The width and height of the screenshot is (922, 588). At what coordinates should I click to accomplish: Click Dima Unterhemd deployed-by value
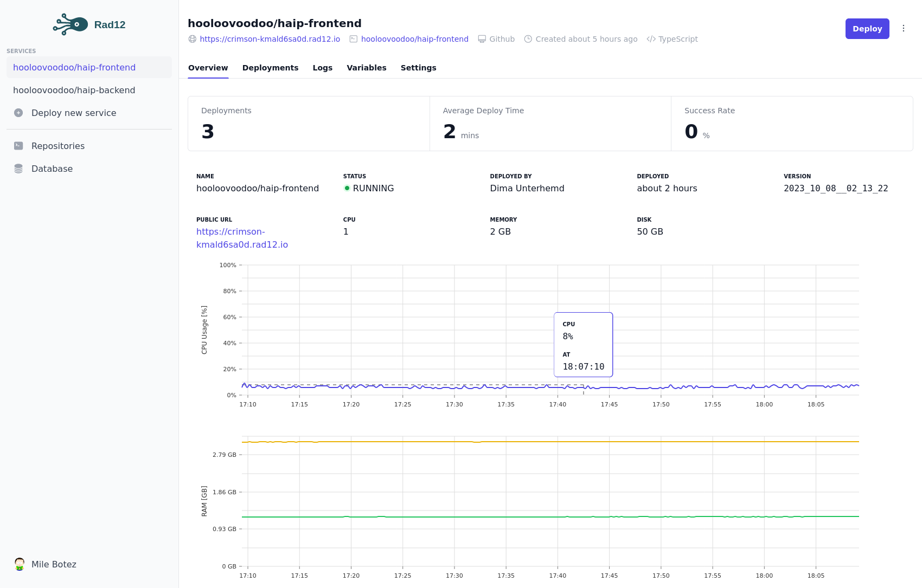pyautogui.click(x=527, y=188)
